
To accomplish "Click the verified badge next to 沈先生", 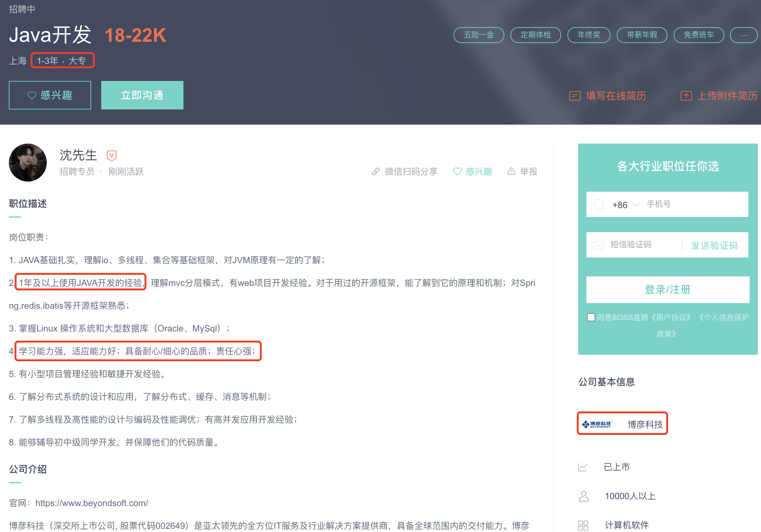I will click(111, 155).
